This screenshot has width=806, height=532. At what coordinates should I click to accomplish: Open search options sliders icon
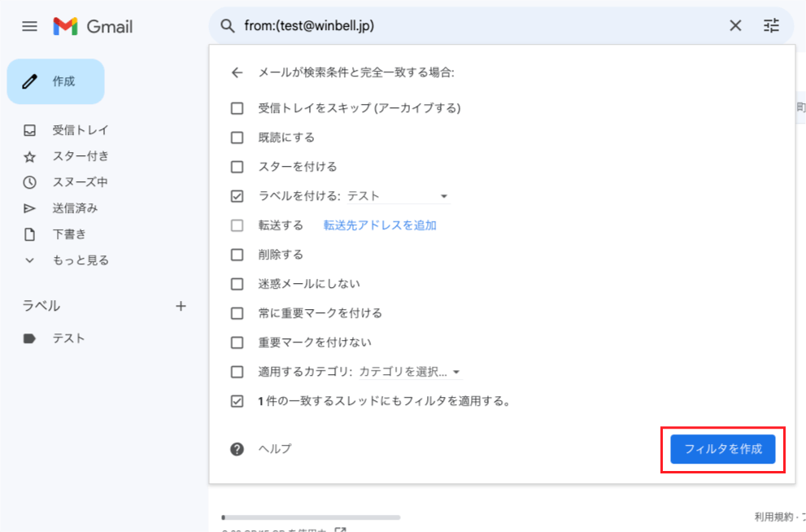tap(771, 25)
